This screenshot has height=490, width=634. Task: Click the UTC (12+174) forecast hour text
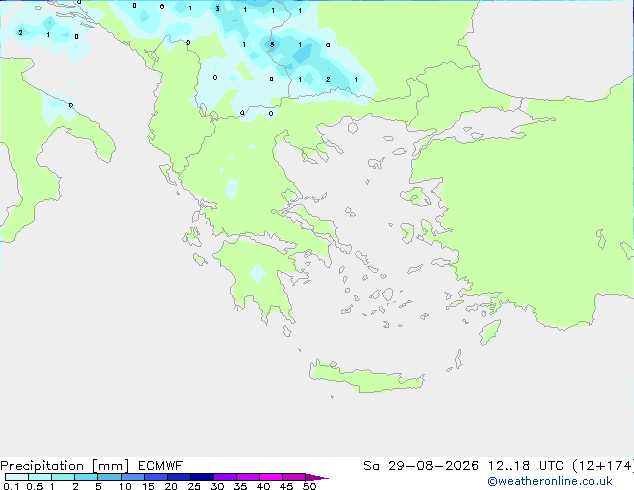(586, 466)
